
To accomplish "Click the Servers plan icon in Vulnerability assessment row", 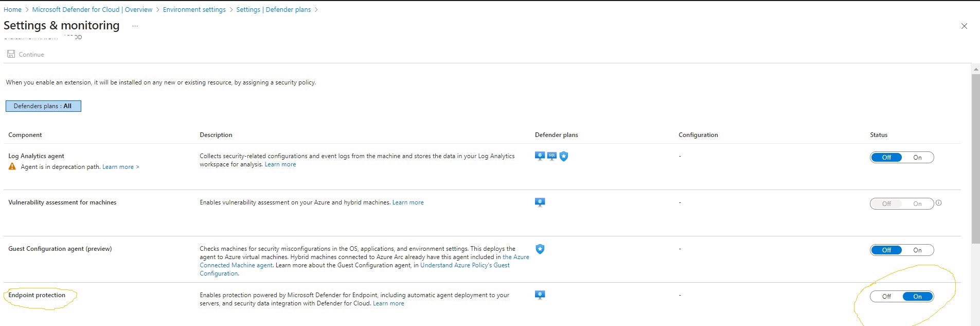I will tap(540, 202).
